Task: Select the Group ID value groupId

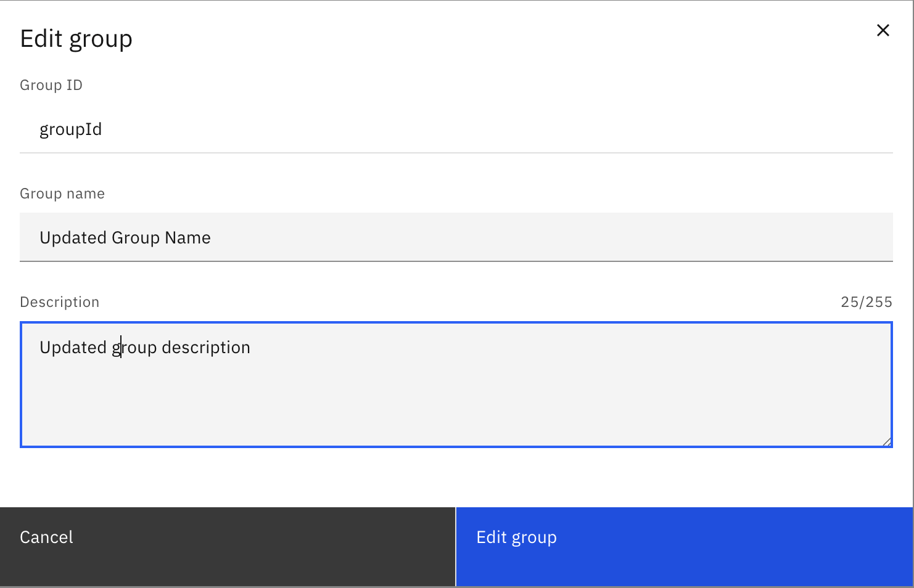Action: [71, 129]
